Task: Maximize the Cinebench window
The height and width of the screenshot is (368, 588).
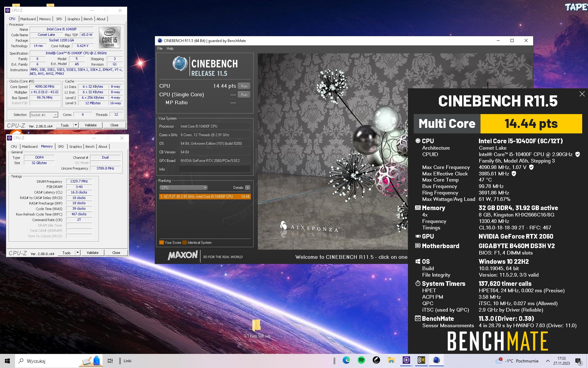Action: pyautogui.click(x=512, y=40)
